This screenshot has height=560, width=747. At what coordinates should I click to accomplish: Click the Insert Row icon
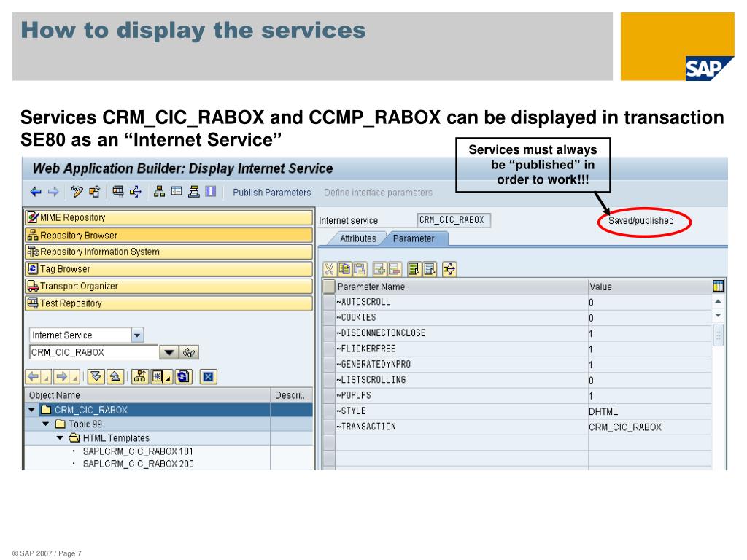(x=379, y=270)
